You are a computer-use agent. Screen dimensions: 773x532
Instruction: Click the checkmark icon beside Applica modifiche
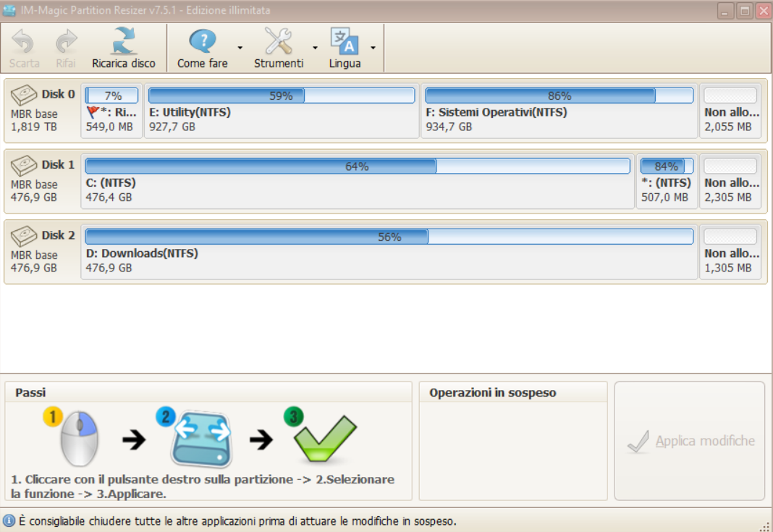(x=638, y=442)
